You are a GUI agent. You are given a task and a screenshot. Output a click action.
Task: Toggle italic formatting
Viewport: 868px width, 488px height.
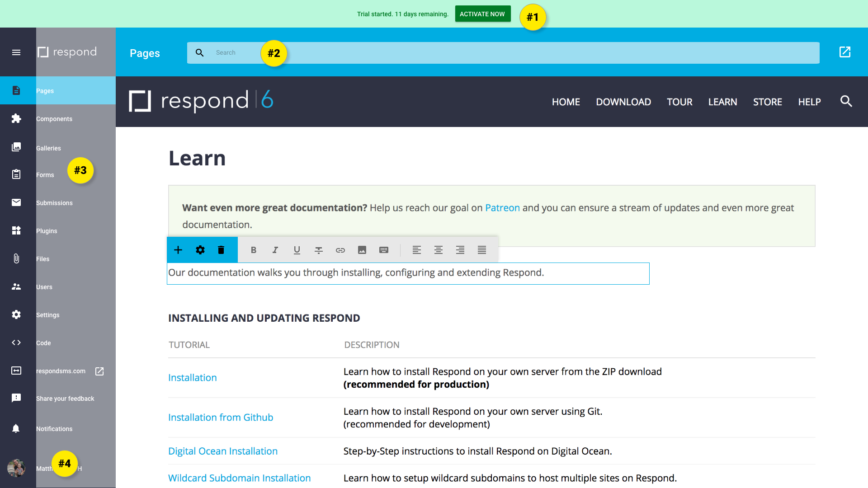275,250
